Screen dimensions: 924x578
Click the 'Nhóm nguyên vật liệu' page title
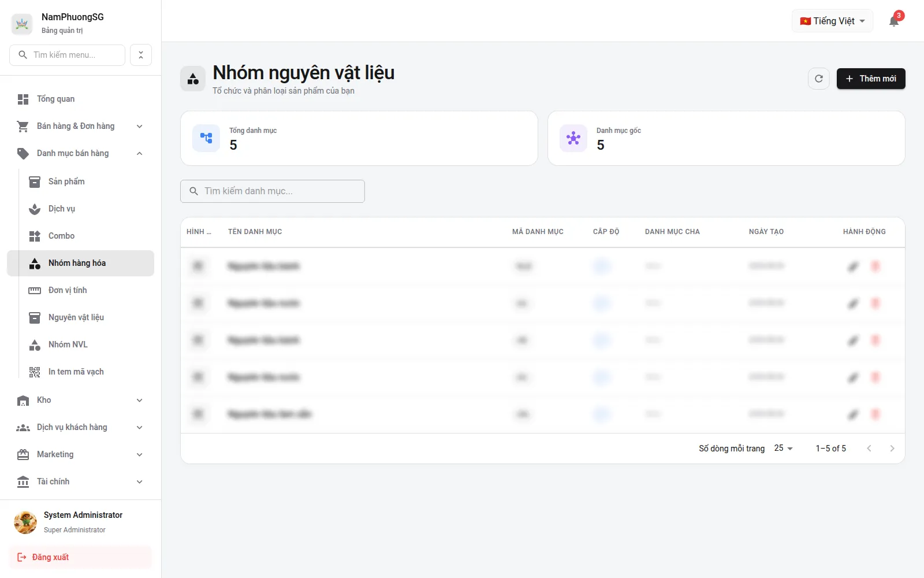(304, 73)
